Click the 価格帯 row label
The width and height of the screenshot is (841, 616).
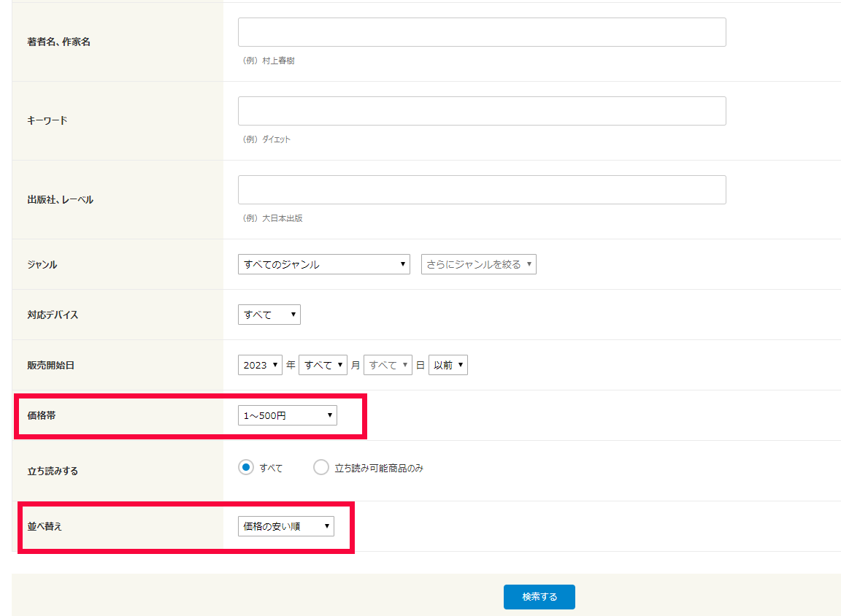42,415
